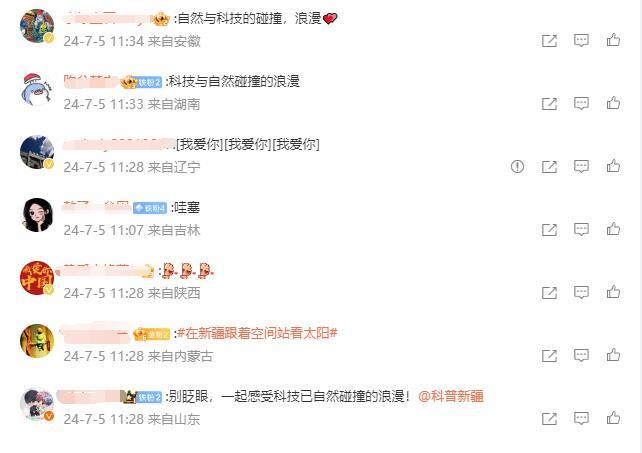Click the 铁粉4 badge beside 哇塞 comment
Screen dimensions: 642x453
(x=150, y=208)
